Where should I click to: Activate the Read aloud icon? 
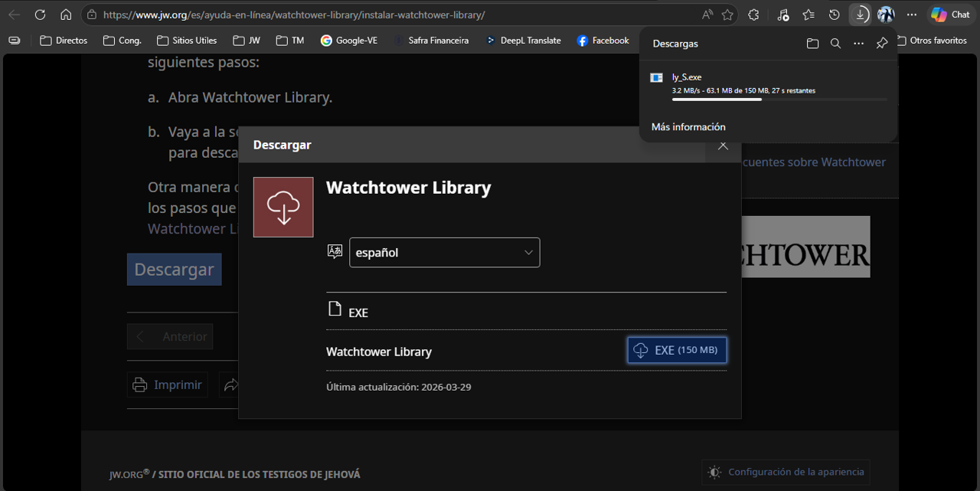707,15
